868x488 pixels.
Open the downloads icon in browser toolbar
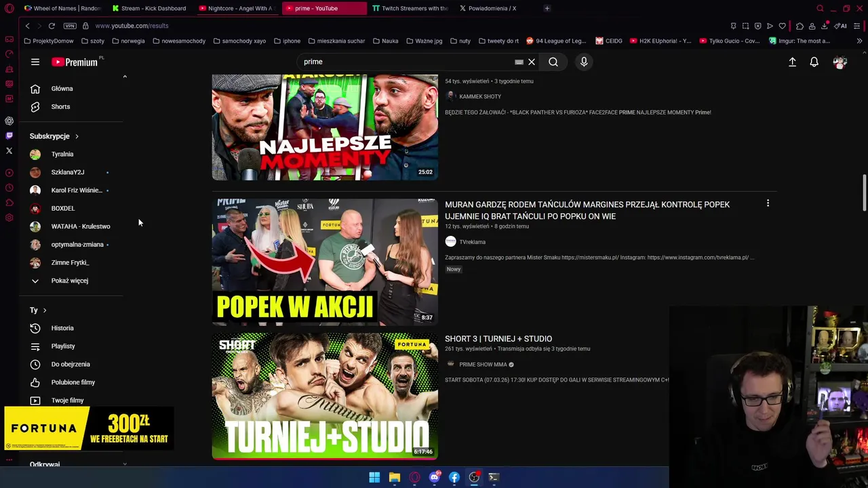[x=825, y=26]
